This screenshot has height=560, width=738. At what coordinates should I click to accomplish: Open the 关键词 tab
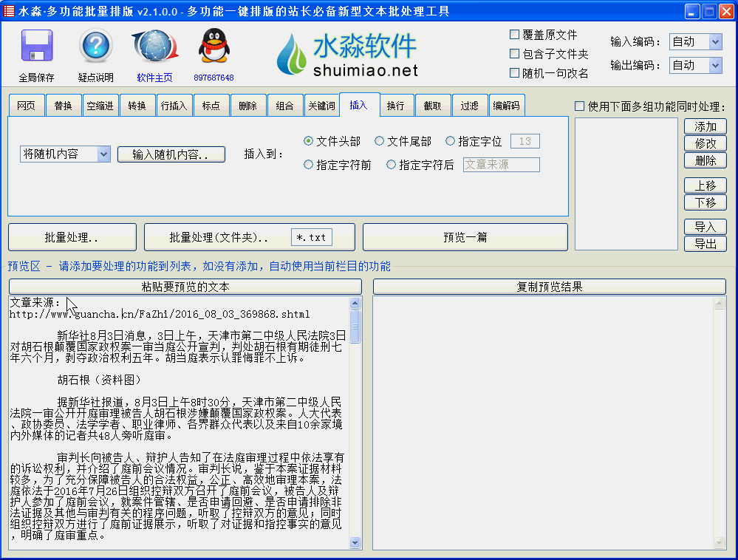pos(321,106)
